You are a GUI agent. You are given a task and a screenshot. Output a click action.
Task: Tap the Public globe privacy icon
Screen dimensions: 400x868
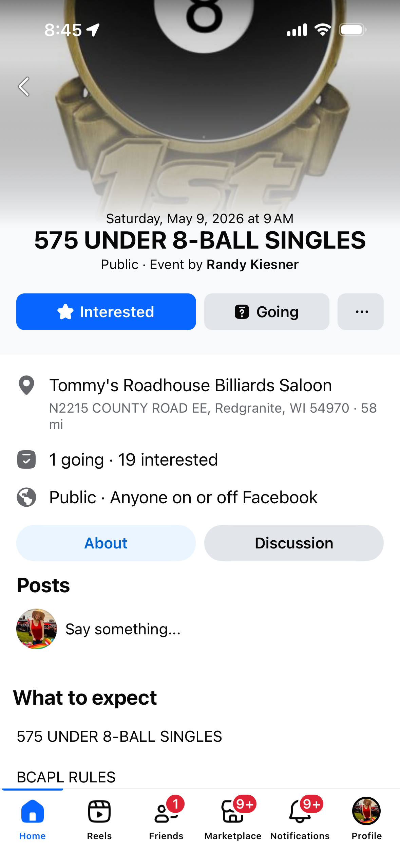26,498
